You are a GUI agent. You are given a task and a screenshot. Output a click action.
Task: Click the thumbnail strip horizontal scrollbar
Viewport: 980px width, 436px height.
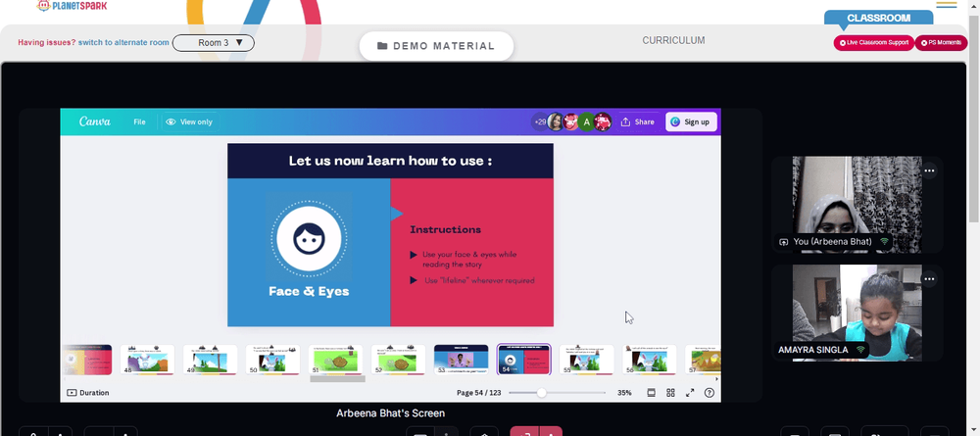coord(337,378)
